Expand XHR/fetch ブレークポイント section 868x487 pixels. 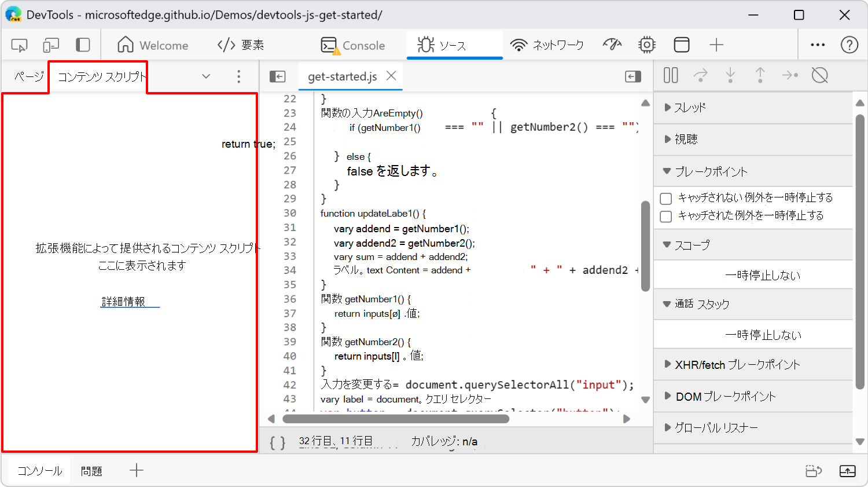753,365
